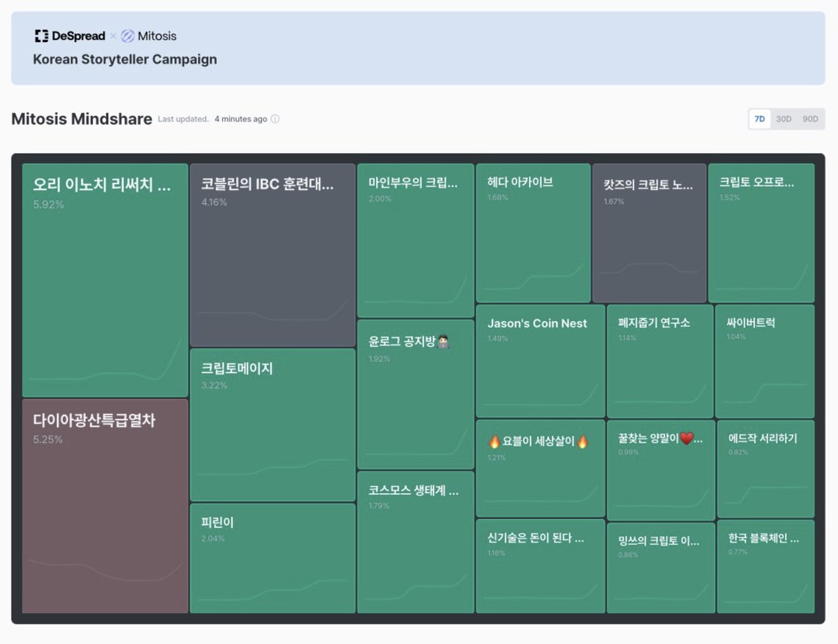Open the 오리 이노치 리써치 tile
838x644 pixels.
tap(105, 280)
